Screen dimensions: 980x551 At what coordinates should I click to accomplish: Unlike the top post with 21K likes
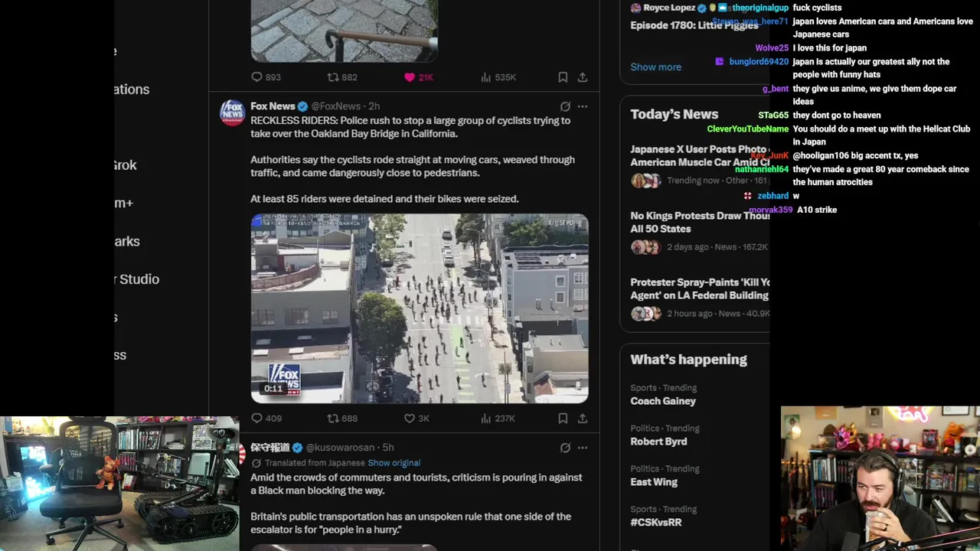[419, 77]
